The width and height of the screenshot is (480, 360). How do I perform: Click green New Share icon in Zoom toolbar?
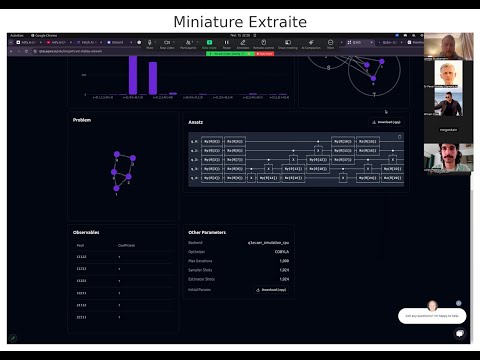tap(209, 43)
